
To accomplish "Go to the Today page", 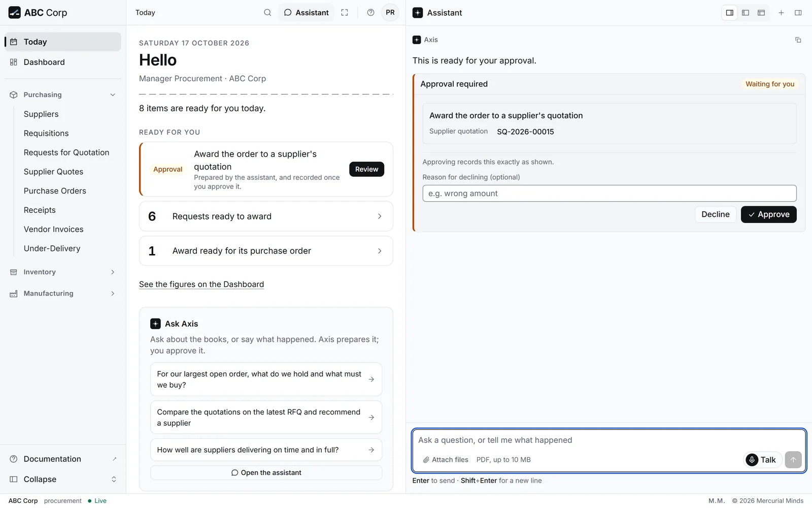I will [x=63, y=42].
